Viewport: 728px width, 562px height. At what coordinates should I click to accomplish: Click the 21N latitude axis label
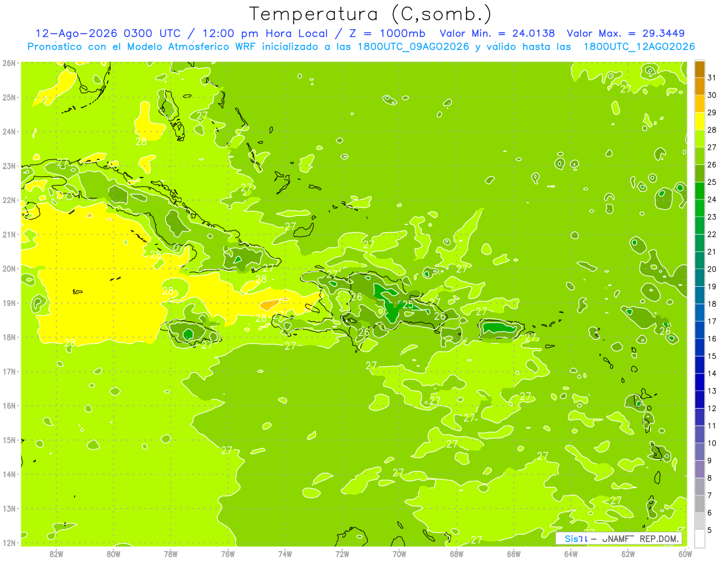pyautogui.click(x=9, y=235)
